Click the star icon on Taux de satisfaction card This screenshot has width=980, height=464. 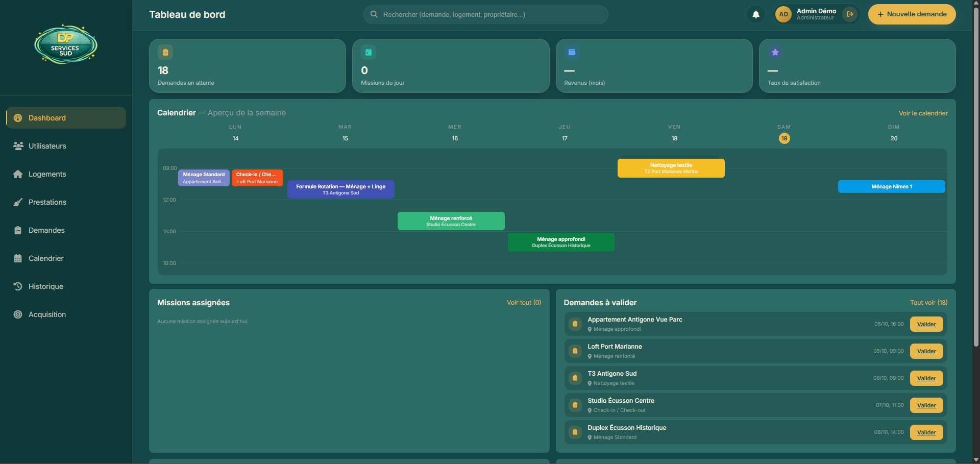point(775,52)
